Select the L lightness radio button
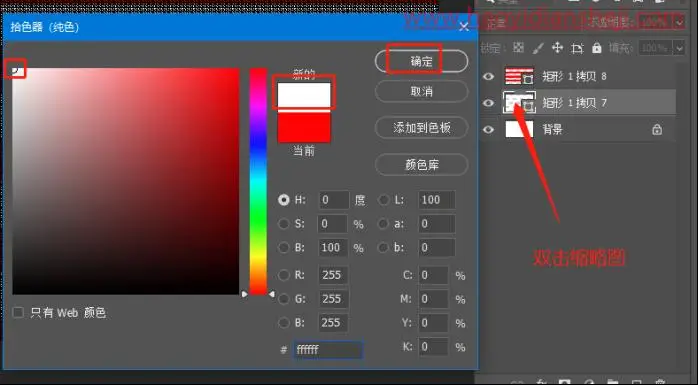Image resolution: width=698 pixels, height=385 pixels. (383, 200)
